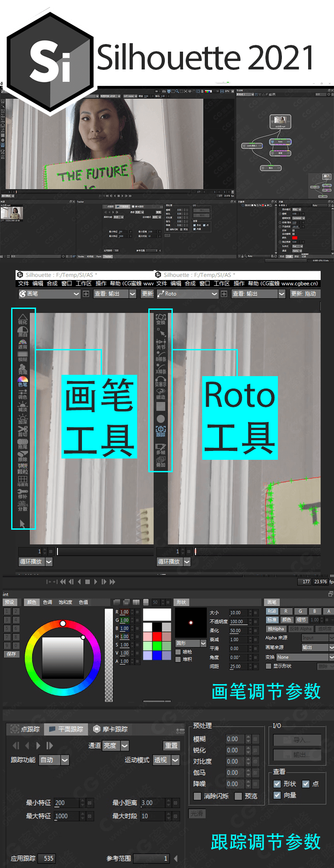
Task: Select the 马赛克 mosaic tool
Action: tap(23, 481)
